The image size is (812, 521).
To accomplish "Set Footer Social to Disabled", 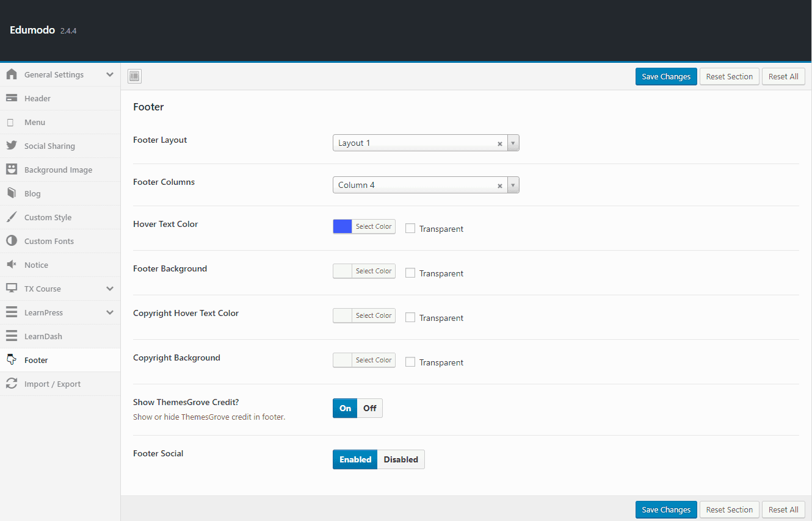I will pos(401,459).
